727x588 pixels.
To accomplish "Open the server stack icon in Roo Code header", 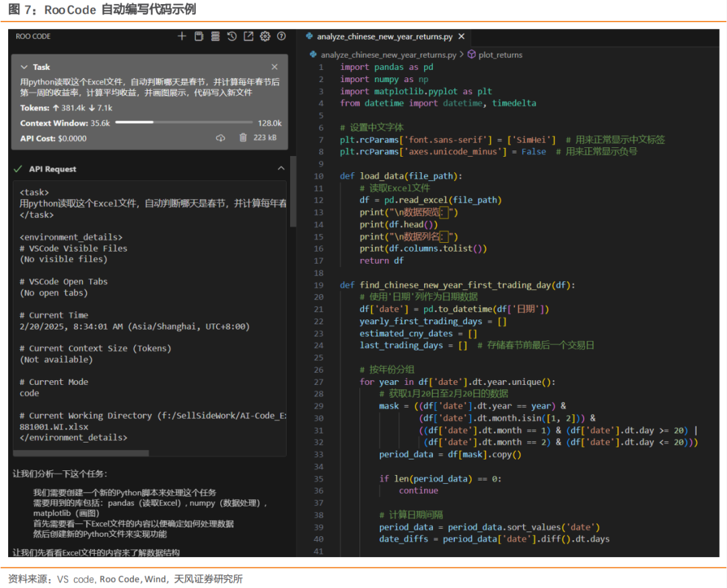I will pyautogui.click(x=215, y=36).
